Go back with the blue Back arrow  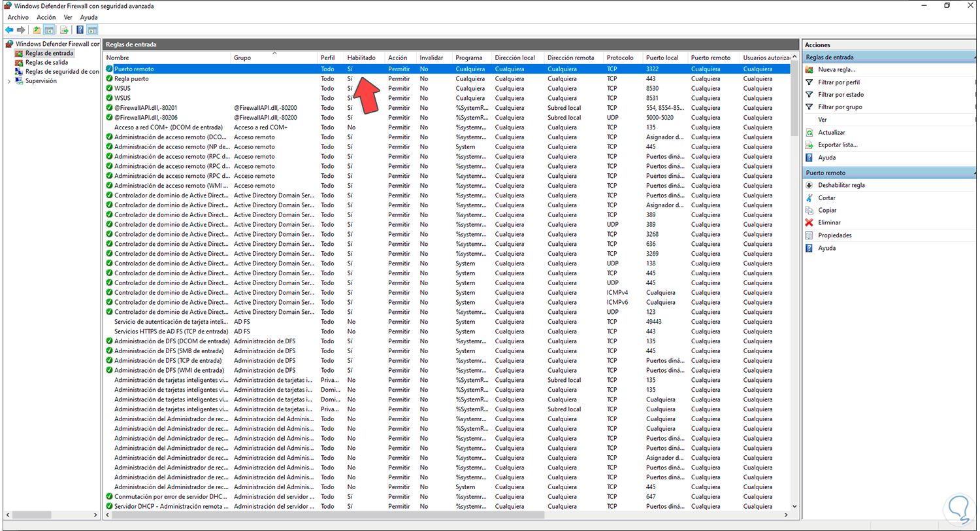[x=9, y=30]
